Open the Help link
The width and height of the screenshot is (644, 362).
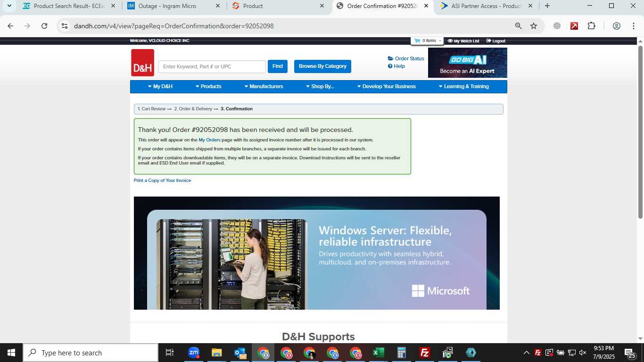396,66
